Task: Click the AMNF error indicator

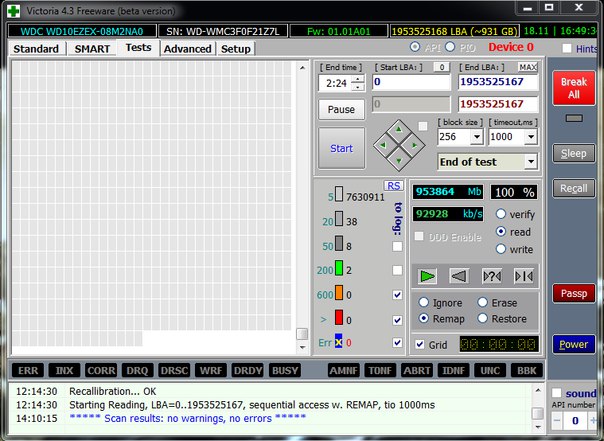Action: 344,371
